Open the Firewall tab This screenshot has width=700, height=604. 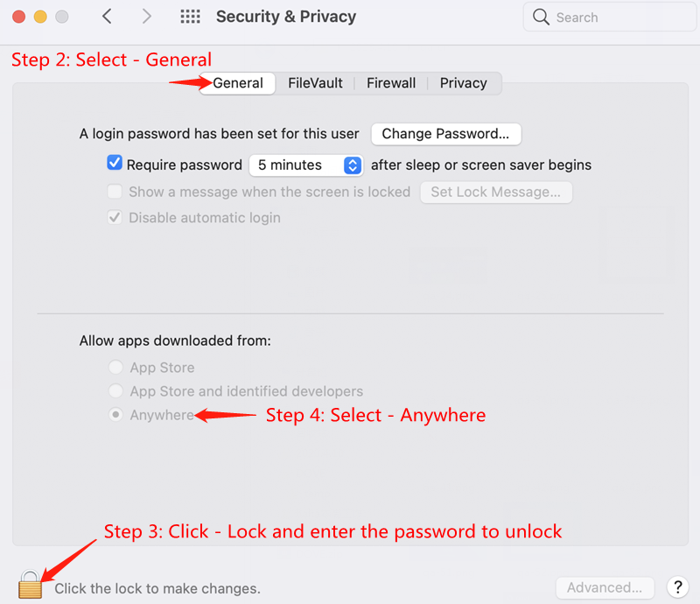click(x=391, y=83)
